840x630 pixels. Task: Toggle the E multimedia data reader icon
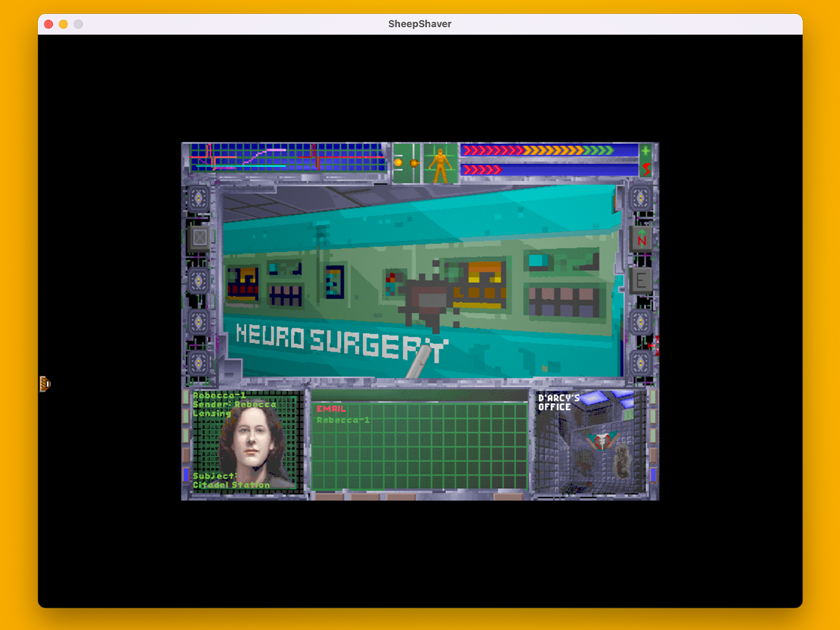point(641,280)
